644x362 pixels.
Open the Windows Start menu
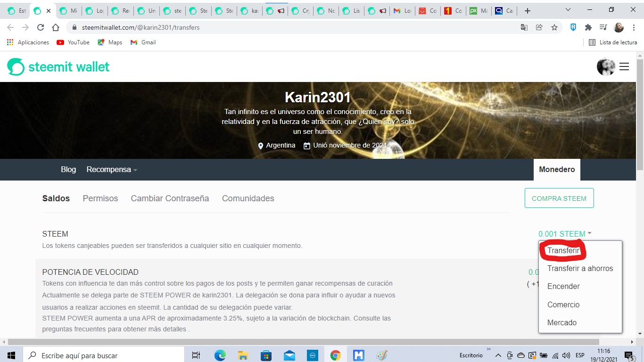pos(11,355)
